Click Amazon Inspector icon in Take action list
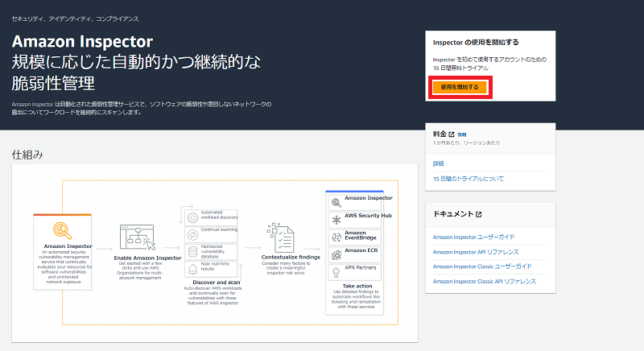 tap(336, 202)
